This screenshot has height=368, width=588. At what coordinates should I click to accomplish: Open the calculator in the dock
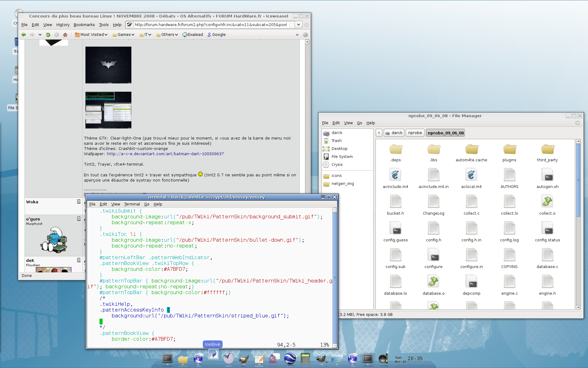click(305, 358)
